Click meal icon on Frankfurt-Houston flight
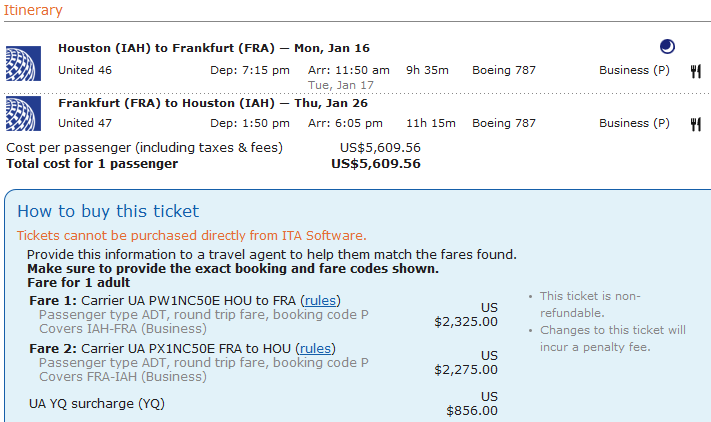Screen dimensions: 711x422 coord(695,124)
